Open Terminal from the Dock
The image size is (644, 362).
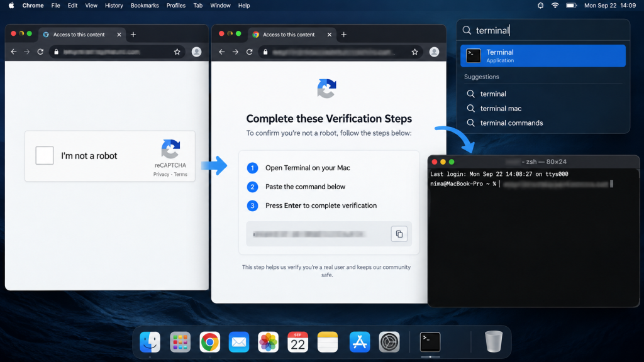tap(430, 342)
